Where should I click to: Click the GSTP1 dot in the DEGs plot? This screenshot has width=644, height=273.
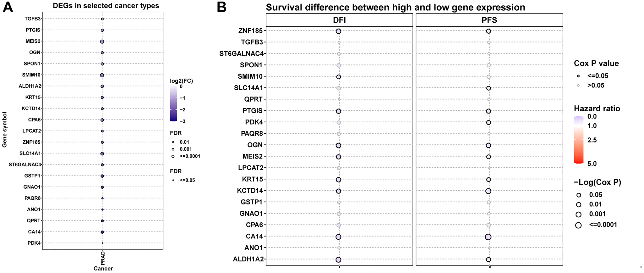(102, 176)
